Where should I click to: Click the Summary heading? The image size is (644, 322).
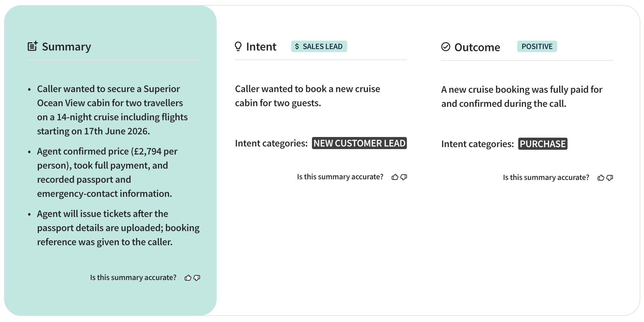pyautogui.click(x=66, y=47)
